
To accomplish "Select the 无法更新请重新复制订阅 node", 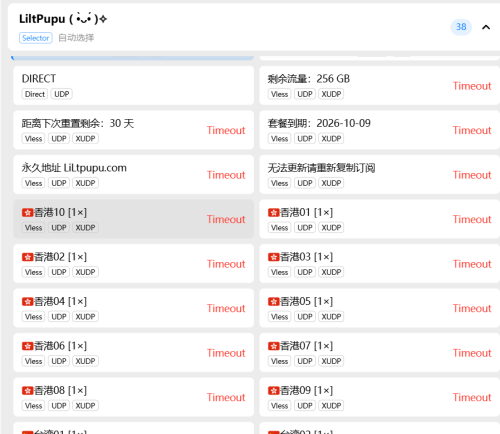I will [x=380, y=175].
